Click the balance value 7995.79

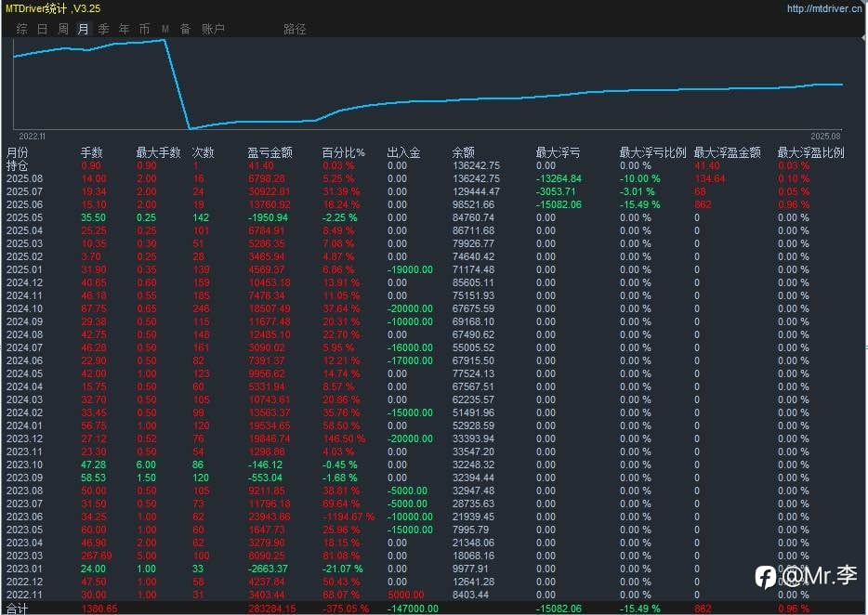point(470,530)
